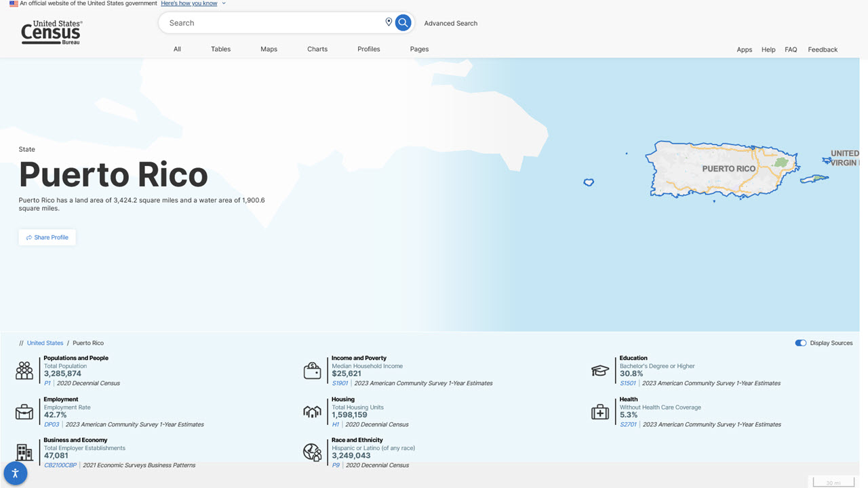The image size is (868, 488).
Task: Open the Profiles tab
Action: pyautogui.click(x=368, y=49)
